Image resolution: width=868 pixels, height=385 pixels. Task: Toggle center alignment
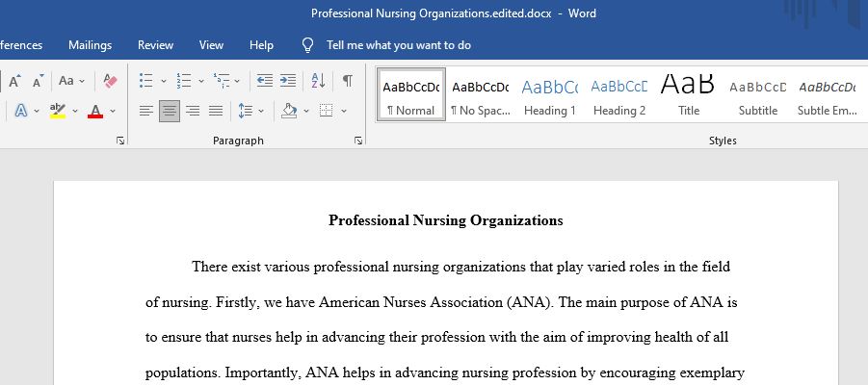[x=170, y=112]
